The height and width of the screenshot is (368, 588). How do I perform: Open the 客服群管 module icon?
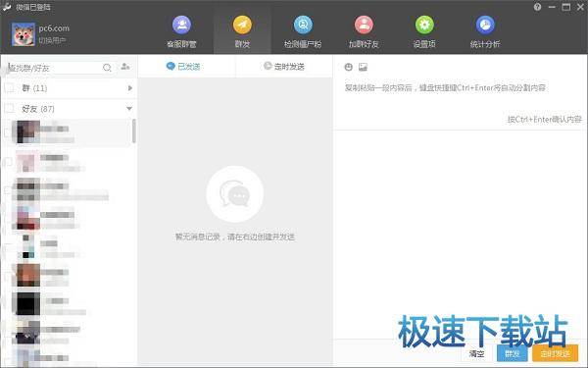181,25
